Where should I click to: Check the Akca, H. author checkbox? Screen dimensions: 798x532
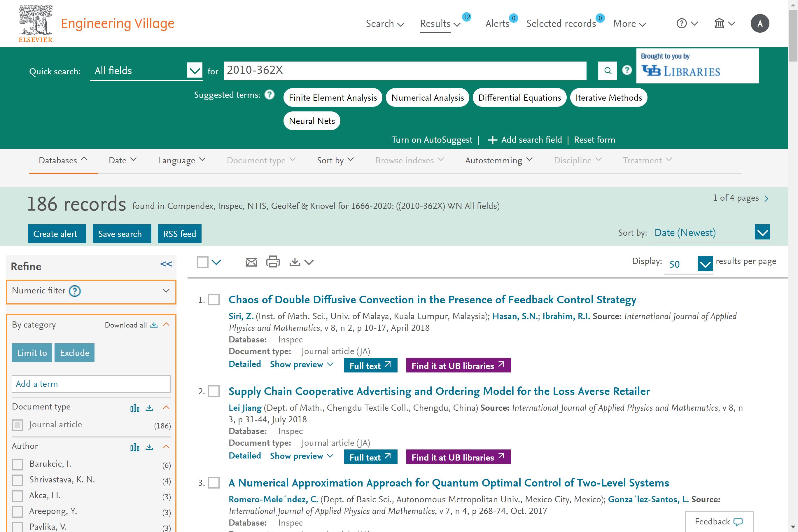(17, 496)
